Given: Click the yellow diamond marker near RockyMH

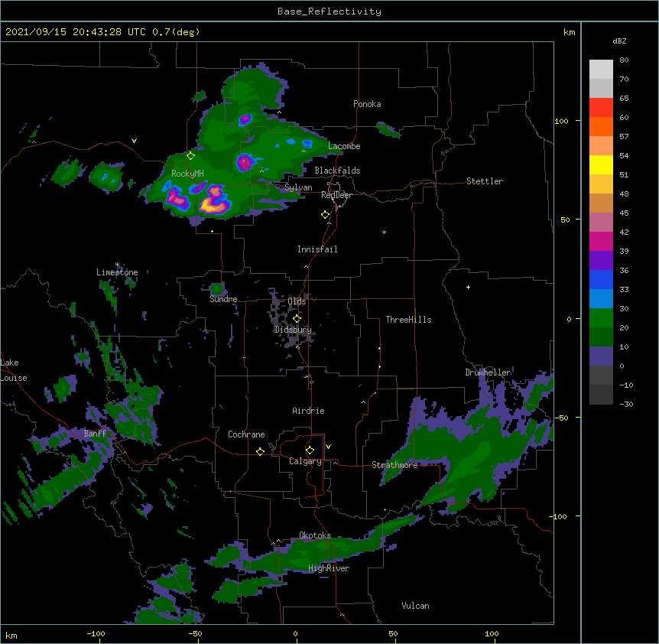Looking at the screenshot, I should point(190,156).
